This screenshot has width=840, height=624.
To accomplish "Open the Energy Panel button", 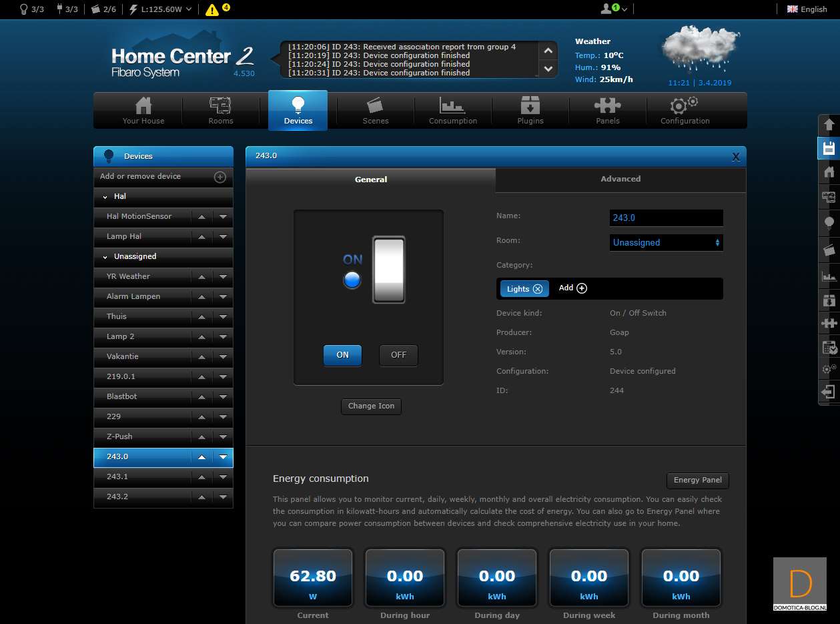I will click(697, 481).
